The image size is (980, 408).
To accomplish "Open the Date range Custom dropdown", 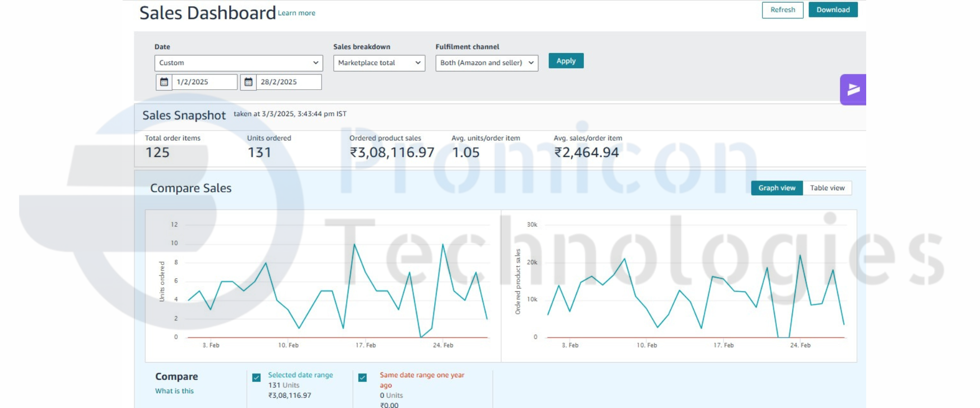I will (x=238, y=63).
